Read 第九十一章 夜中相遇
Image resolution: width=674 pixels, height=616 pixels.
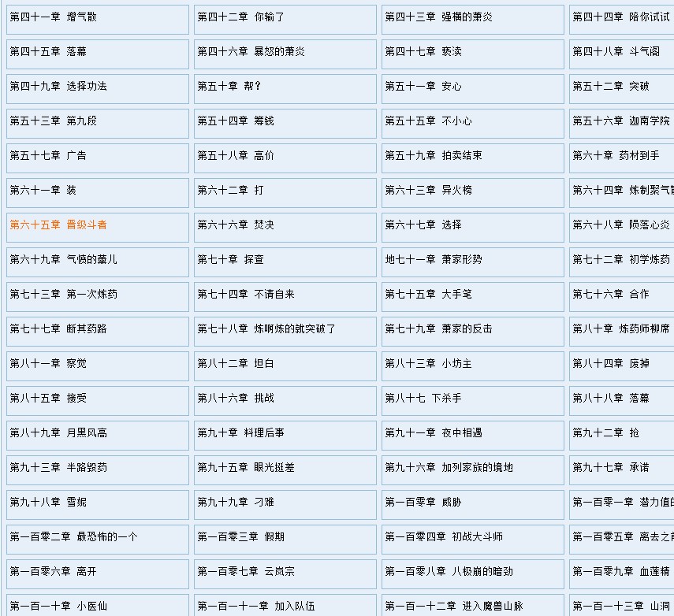click(x=434, y=433)
